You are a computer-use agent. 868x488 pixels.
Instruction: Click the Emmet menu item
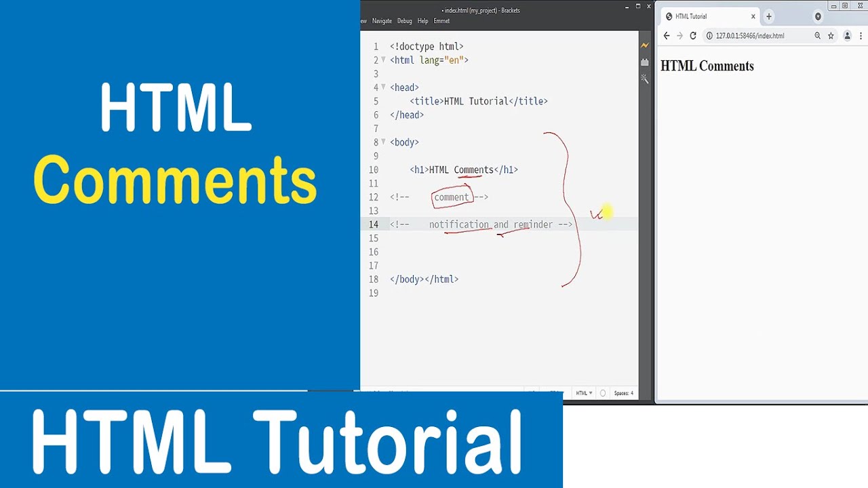point(441,21)
